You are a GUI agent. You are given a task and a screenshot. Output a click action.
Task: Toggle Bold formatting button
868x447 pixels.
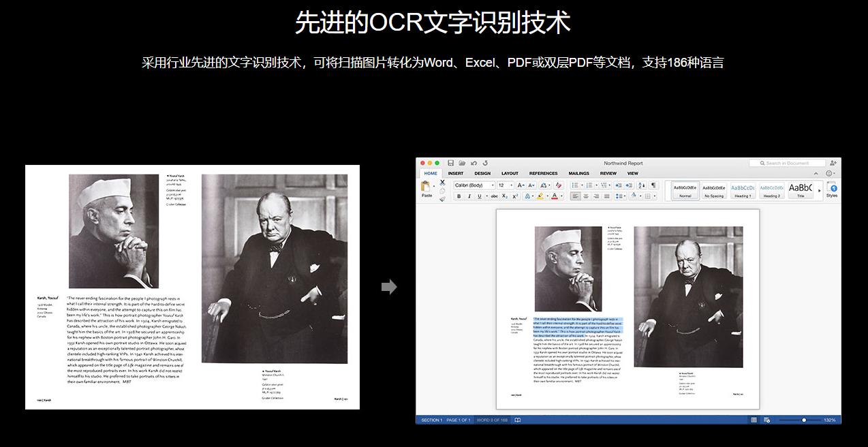(x=459, y=196)
